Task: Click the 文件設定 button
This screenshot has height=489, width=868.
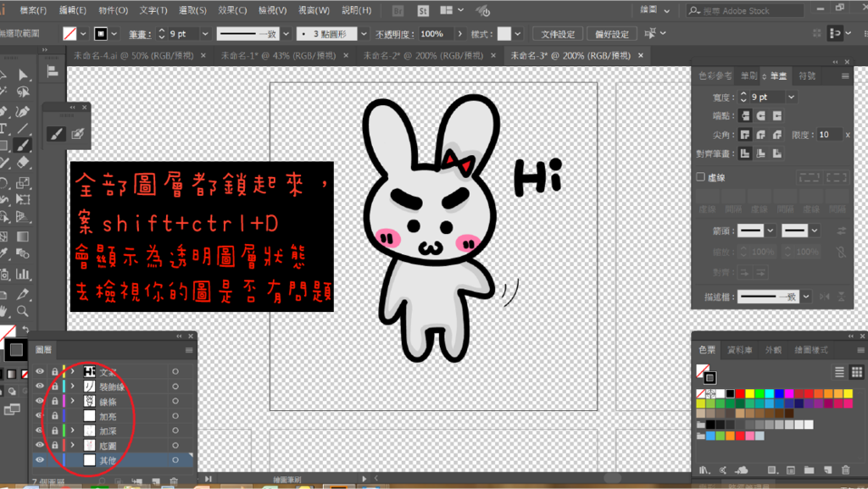Action: (x=558, y=34)
